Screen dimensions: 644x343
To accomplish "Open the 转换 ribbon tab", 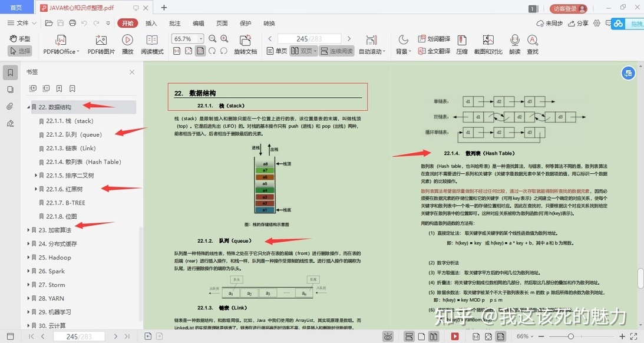I will pos(269,23).
